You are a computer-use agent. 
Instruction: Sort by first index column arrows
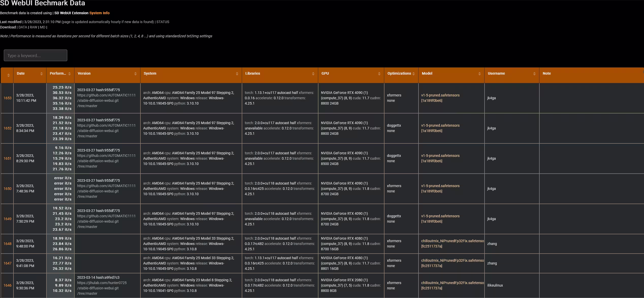point(8,75)
